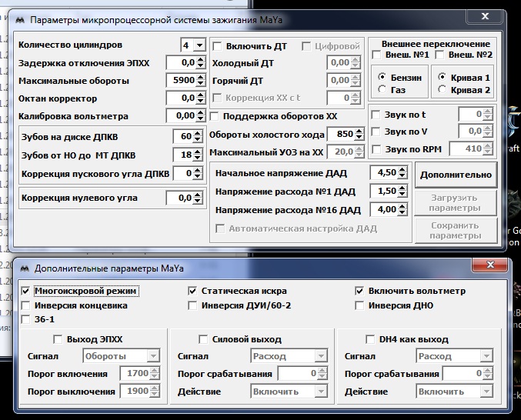Image resolution: width=521 pixels, height=420 pixels.
Task: Enable the Силовой выход checkbox
Action: [x=203, y=339]
